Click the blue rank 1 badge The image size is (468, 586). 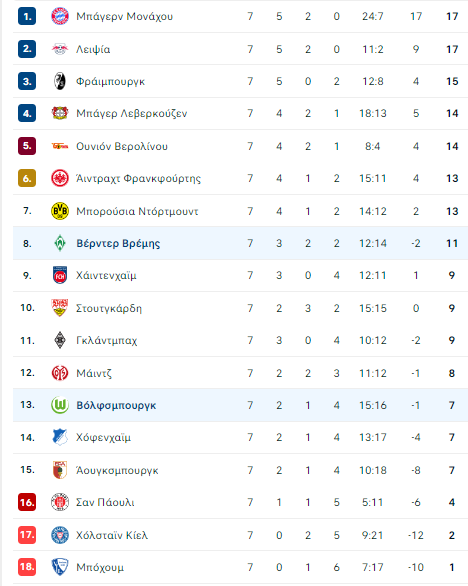[x=27, y=16]
